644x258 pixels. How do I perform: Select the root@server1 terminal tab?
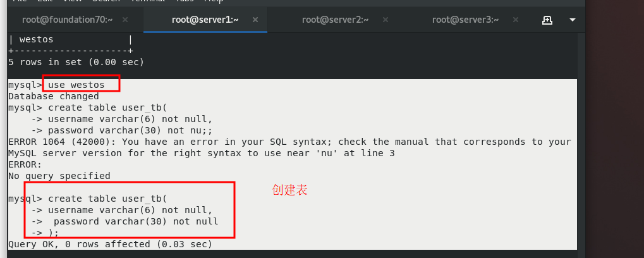click(205, 20)
